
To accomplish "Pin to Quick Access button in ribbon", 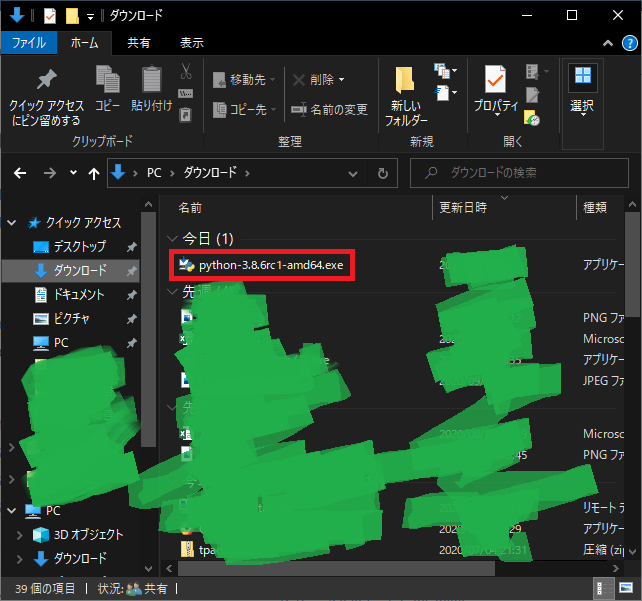I will [x=46, y=98].
